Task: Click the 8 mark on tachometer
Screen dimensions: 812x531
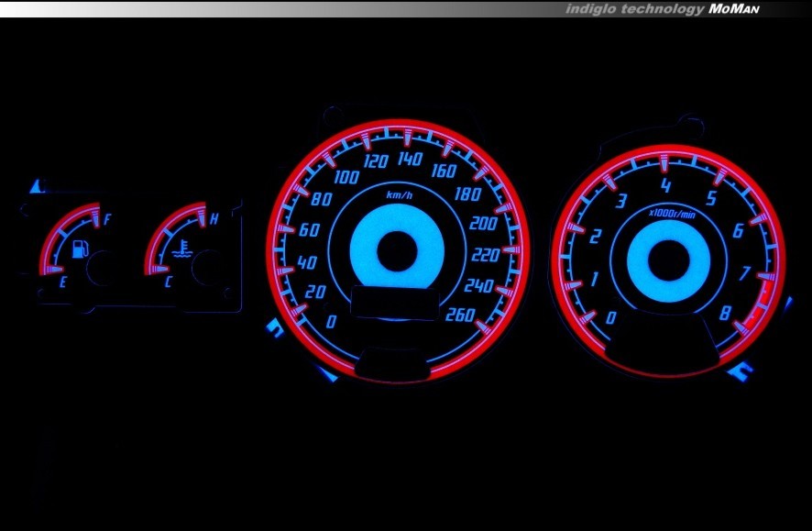Action: [724, 312]
